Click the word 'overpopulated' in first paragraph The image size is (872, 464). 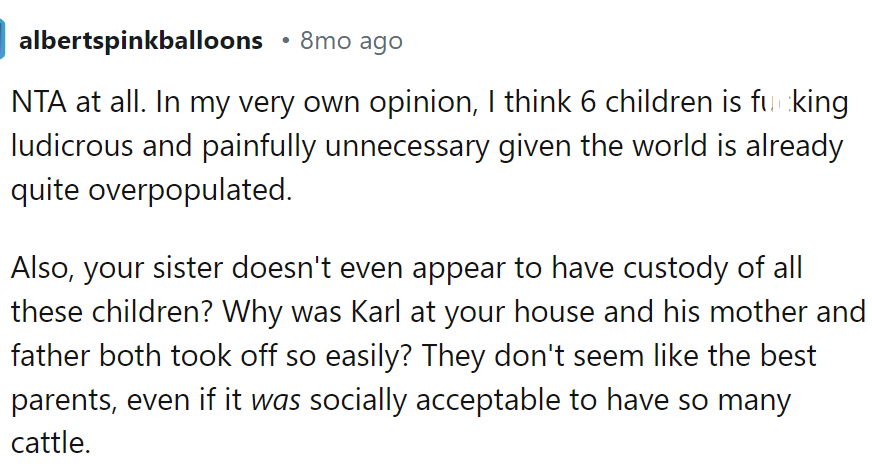coord(190,191)
